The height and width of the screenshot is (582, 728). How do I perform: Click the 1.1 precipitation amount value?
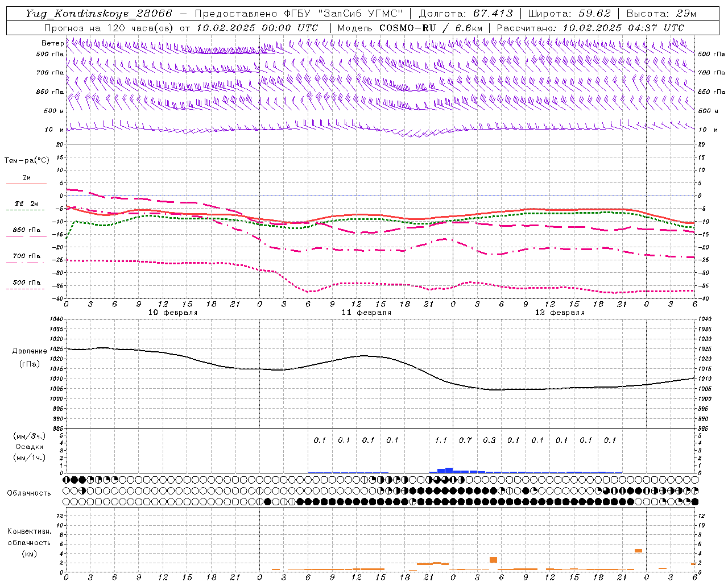click(x=441, y=440)
